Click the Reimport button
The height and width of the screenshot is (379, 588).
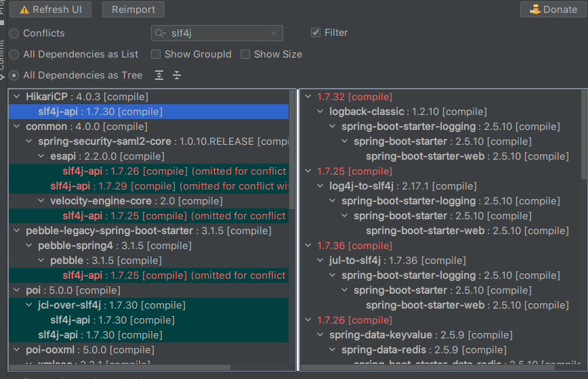(133, 9)
